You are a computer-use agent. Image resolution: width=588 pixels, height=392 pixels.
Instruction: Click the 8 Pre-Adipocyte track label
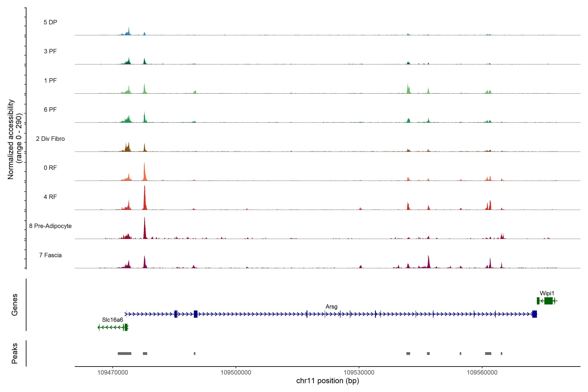click(50, 226)
